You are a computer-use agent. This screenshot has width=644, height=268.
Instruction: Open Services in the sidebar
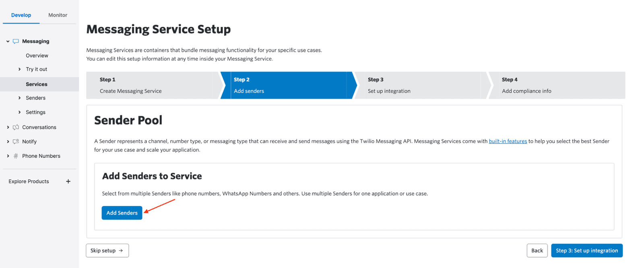36,84
